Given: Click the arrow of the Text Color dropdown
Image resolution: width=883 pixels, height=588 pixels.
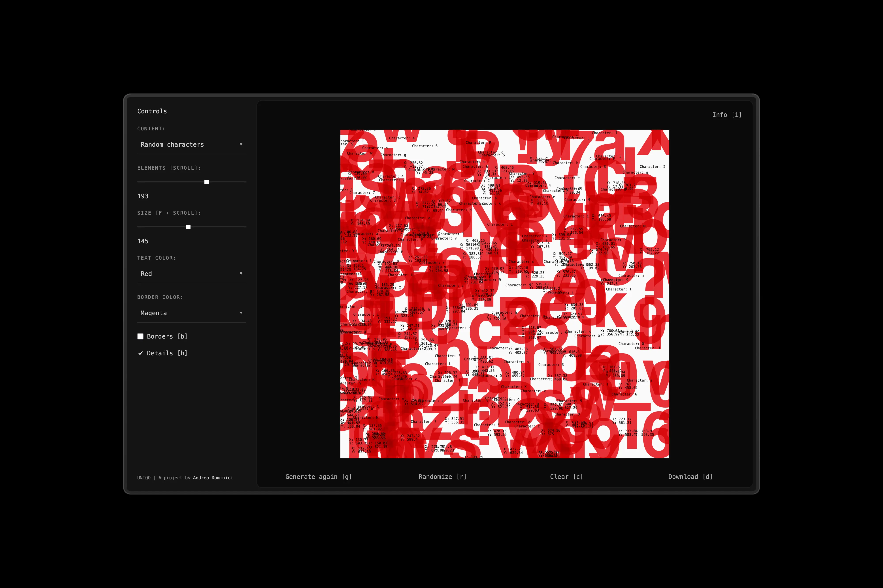Looking at the screenshot, I should [x=241, y=274].
